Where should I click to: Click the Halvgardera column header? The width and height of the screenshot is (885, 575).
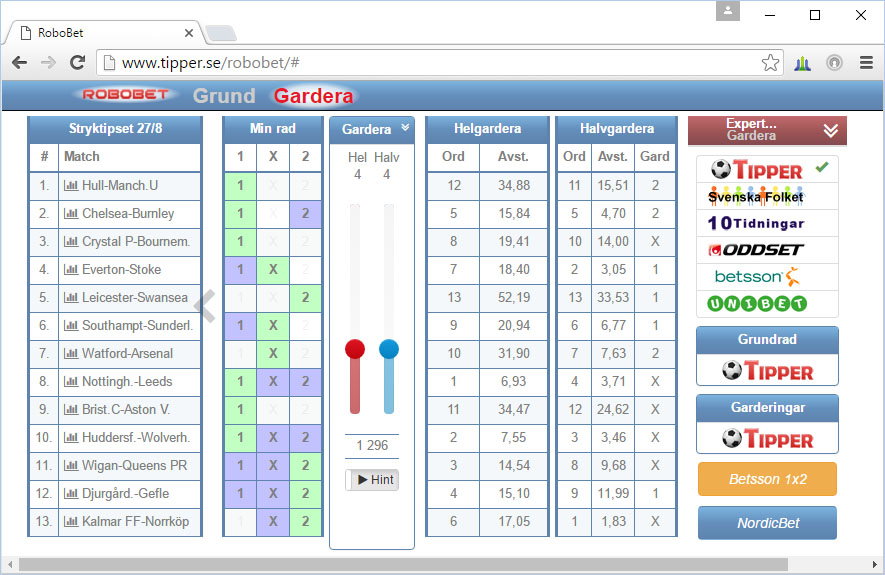pyautogui.click(x=617, y=129)
